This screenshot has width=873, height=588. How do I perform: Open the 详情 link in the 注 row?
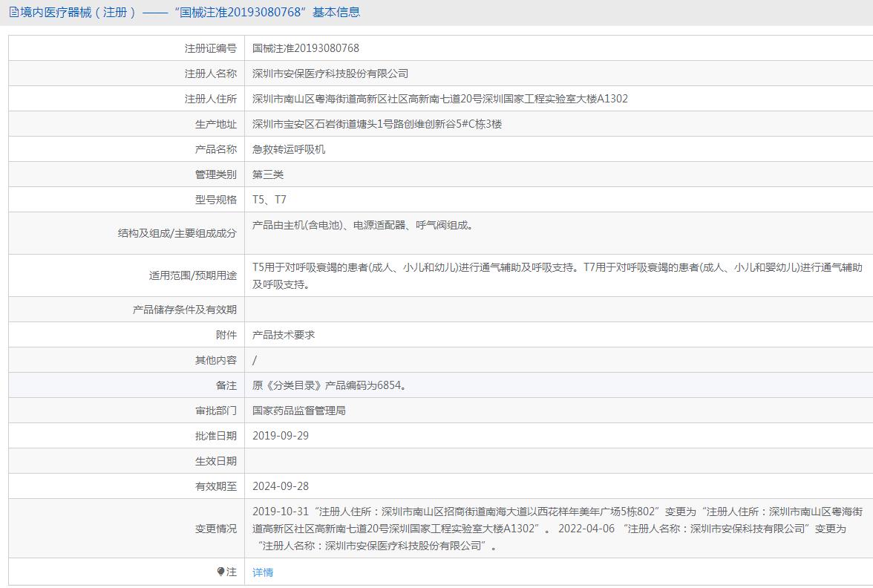click(262, 572)
